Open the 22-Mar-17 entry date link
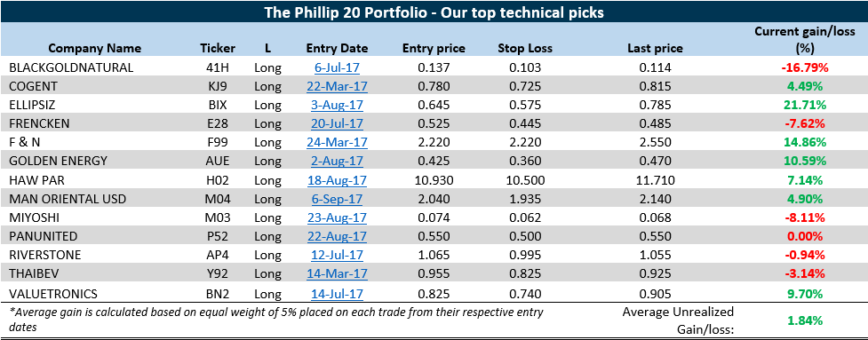Screen dimensions: 868x340 pos(337,87)
